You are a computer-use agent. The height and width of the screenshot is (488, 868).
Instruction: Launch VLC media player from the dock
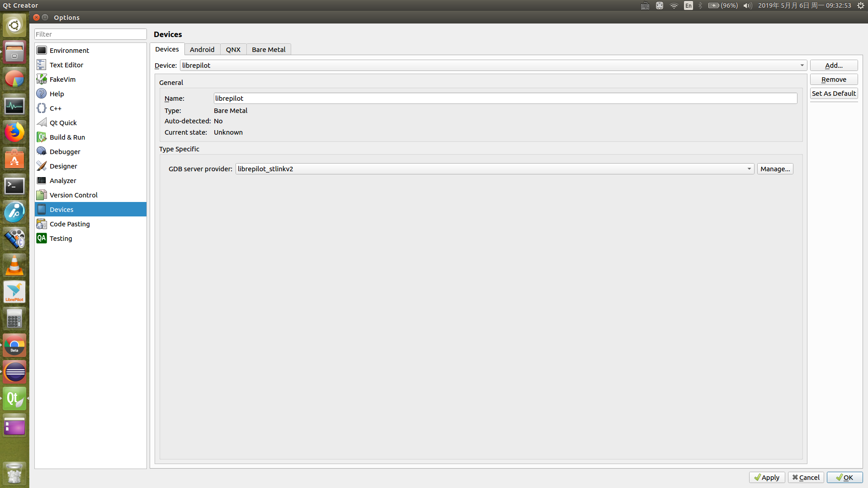tap(14, 265)
